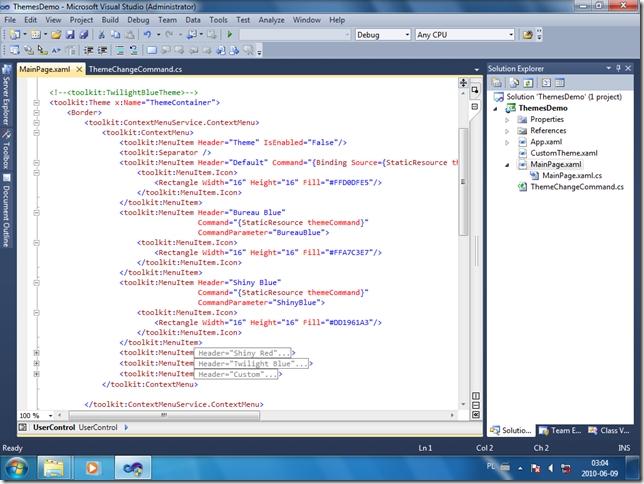The height and width of the screenshot is (484, 644).
Task: Expand the References node in Solution Explorer
Action: (507, 131)
